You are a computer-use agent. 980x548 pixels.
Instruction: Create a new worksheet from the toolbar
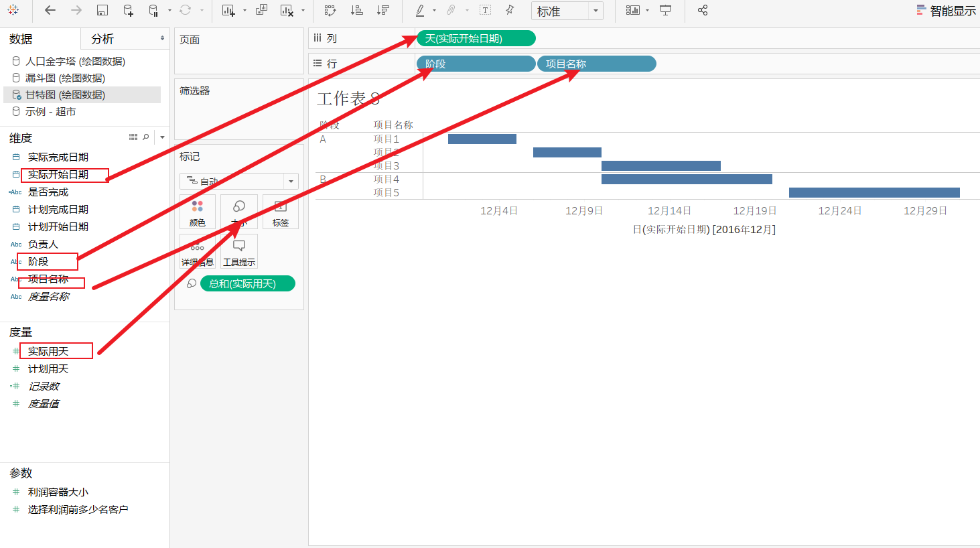(x=228, y=10)
